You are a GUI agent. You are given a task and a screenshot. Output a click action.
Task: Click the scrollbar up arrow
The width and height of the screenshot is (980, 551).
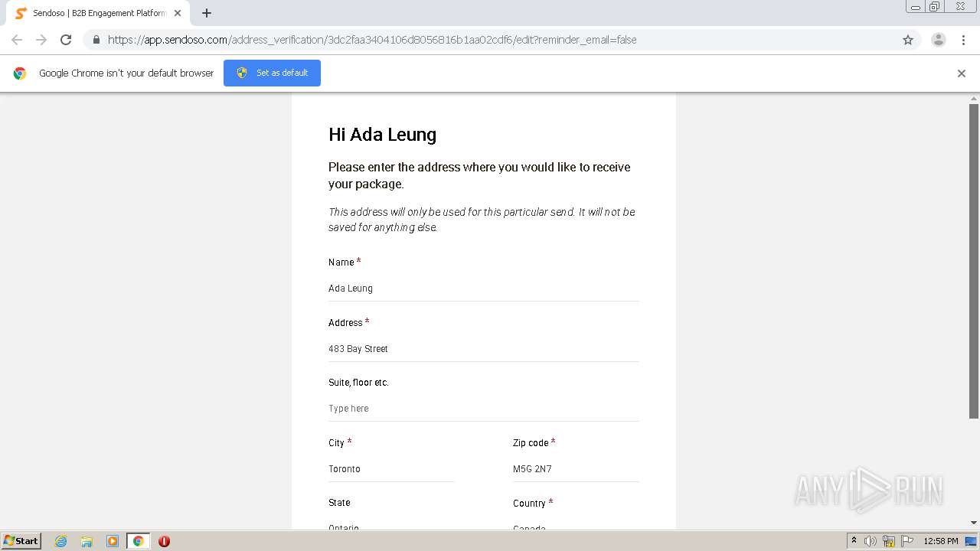pyautogui.click(x=974, y=98)
